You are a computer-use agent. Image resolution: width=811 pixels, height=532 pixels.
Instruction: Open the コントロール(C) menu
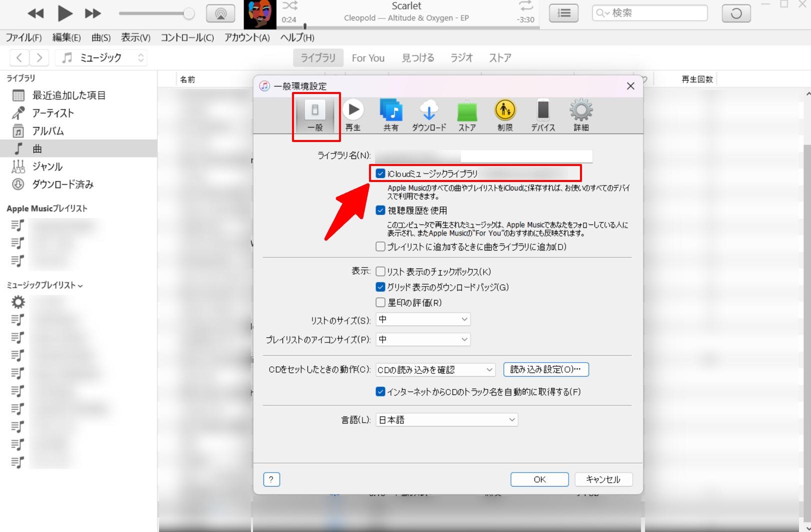coord(187,37)
